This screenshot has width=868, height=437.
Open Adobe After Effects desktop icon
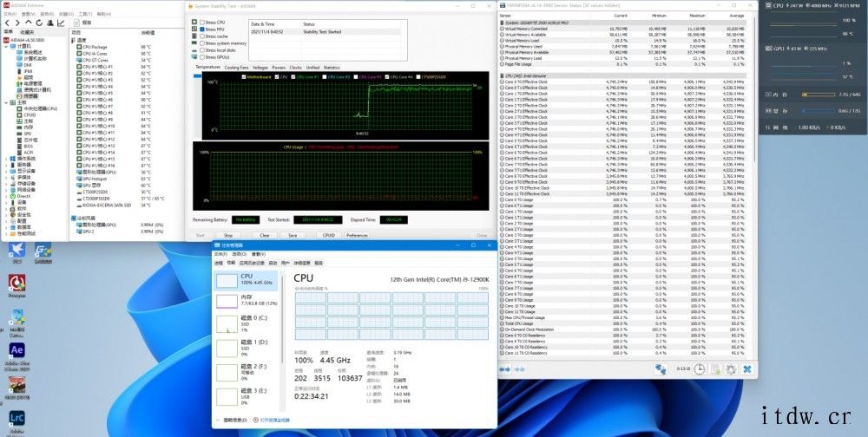pyautogui.click(x=16, y=355)
